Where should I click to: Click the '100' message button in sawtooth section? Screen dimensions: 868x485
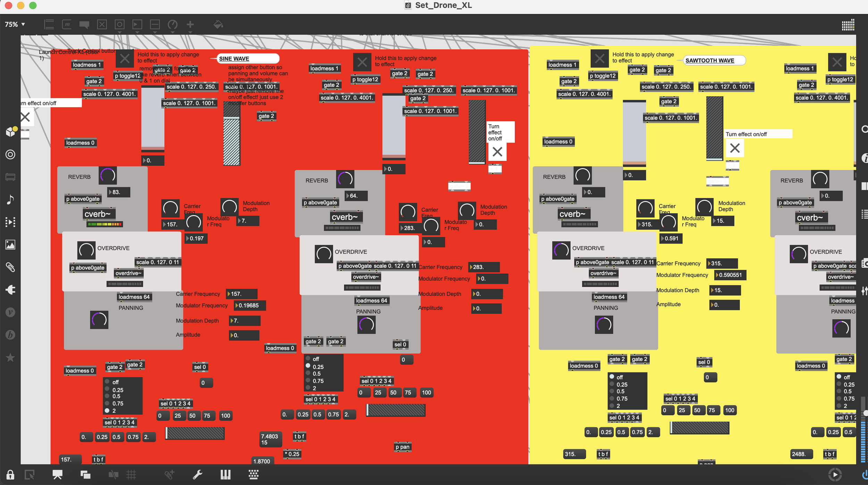point(729,410)
